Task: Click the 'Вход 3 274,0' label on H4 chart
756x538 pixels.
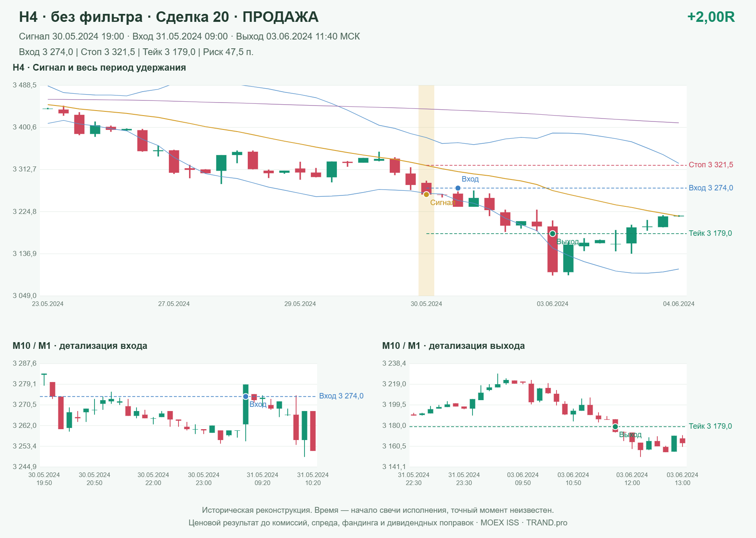Action: [x=711, y=188]
